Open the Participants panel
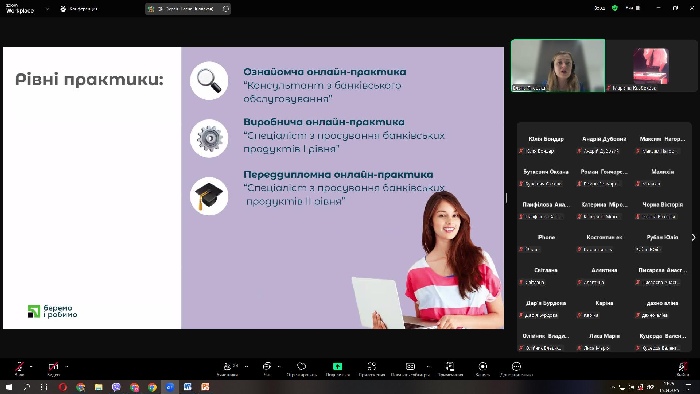Viewport: 700px width, 394px height. (x=229, y=367)
